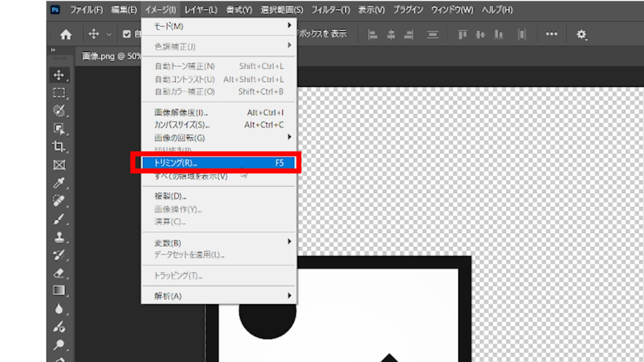Image resolution: width=644 pixels, height=362 pixels.
Task: Open the 表示(V) menu
Action: [x=371, y=10]
